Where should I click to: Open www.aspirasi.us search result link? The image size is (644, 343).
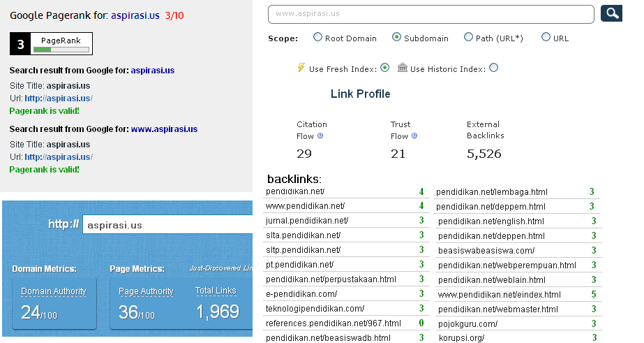tap(164, 129)
